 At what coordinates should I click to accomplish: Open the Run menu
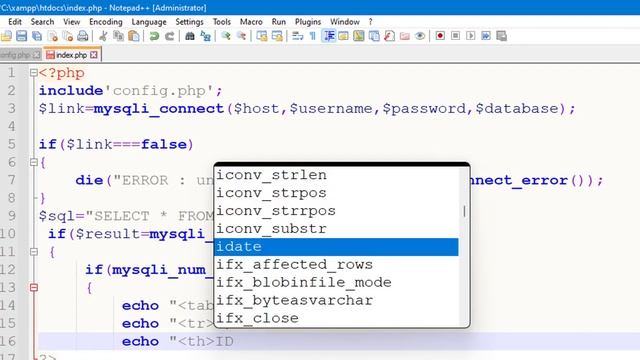click(279, 22)
